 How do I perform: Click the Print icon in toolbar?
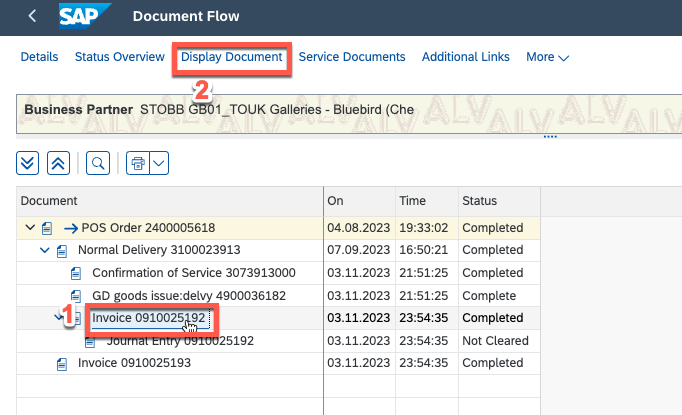(137, 161)
